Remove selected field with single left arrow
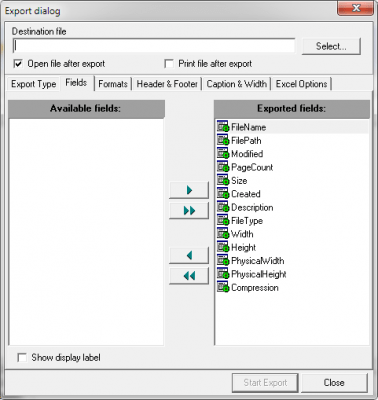Image resolution: width=378 pixels, height=400 pixels. coord(189,255)
